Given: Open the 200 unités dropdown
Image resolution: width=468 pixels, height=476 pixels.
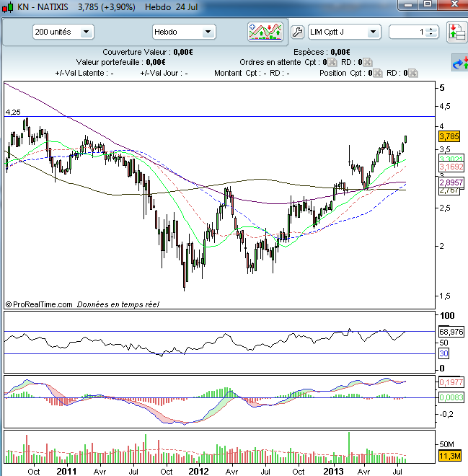Looking at the screenshot, I should pos(63,32).
